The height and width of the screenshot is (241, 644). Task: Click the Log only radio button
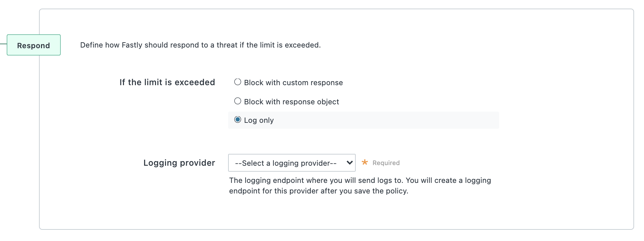tap(238, 120)
